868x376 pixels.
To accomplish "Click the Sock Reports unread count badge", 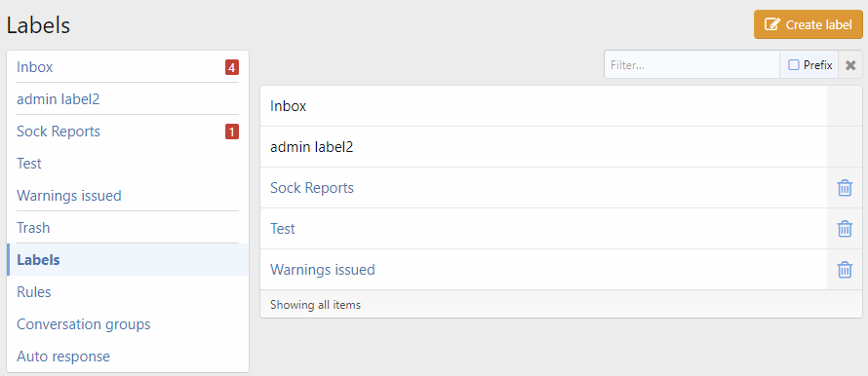I will tap(232, 132).
